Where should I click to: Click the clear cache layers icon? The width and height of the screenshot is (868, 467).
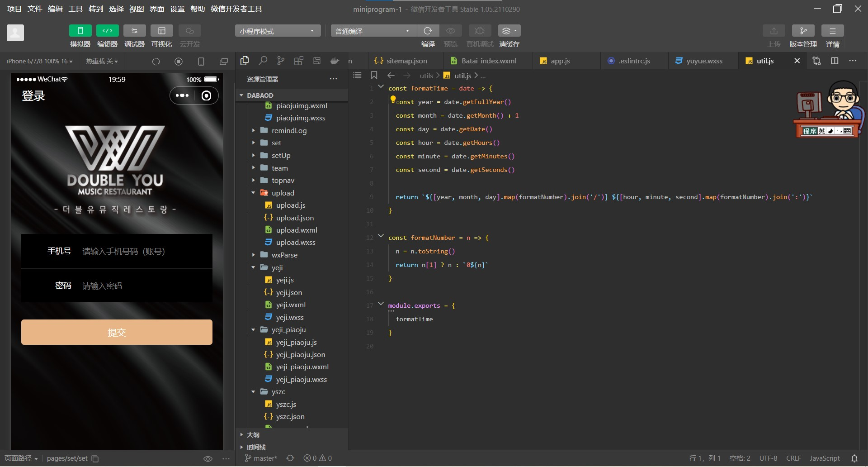tap(509, 31)
